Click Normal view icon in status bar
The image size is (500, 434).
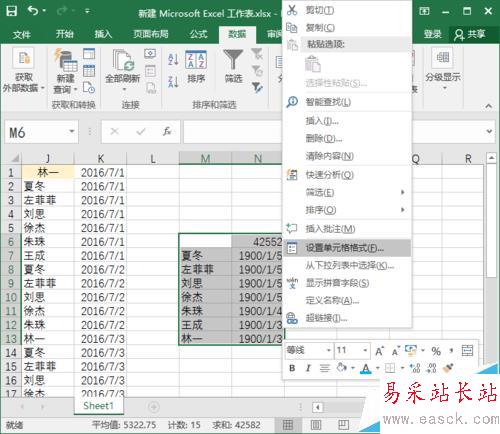pos(288,425)
